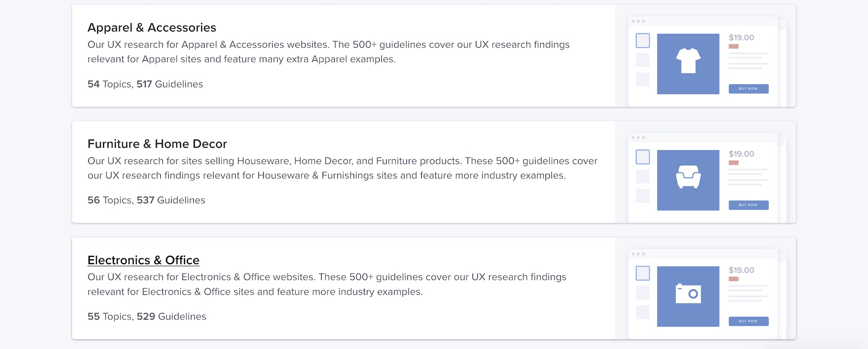This screenshot has width=868, height=349.
Task: Click the camera icon in Electronics card
Action: [688, 294]
